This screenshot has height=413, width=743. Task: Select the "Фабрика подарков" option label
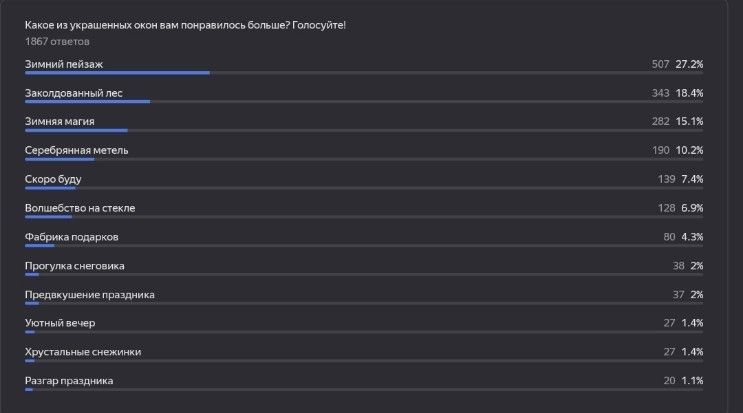72,237
